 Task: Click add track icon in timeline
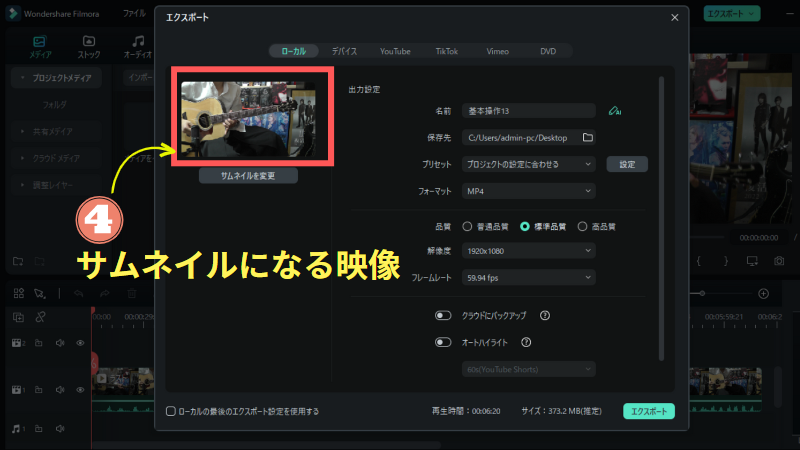click(18, 317)
